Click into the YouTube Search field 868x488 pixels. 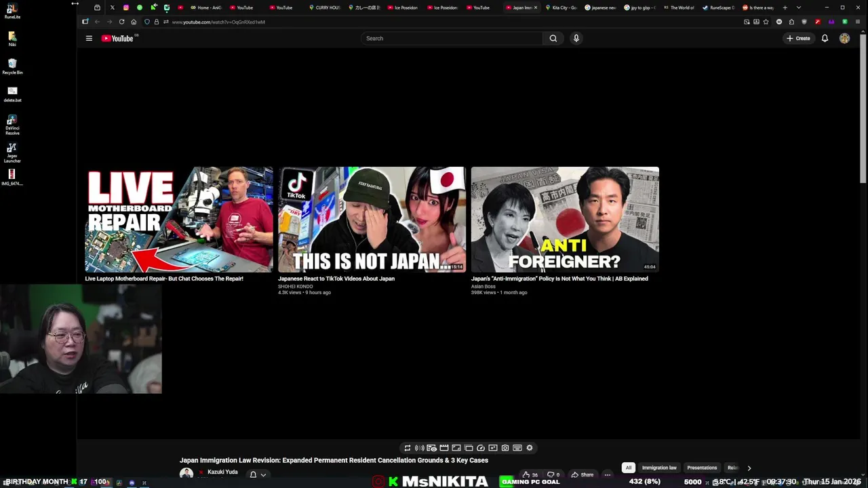(x=452, y=39)
